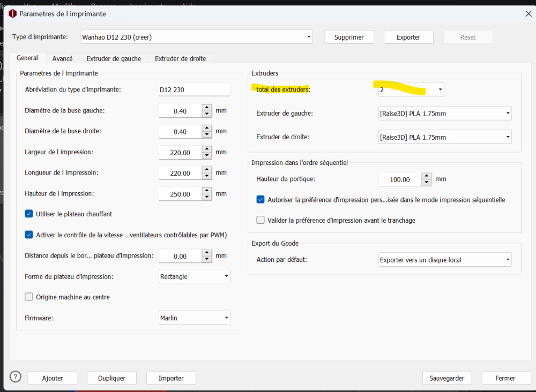Click the Ajouter button
Viewport: 536px width, 392px height.
point(53,378)
